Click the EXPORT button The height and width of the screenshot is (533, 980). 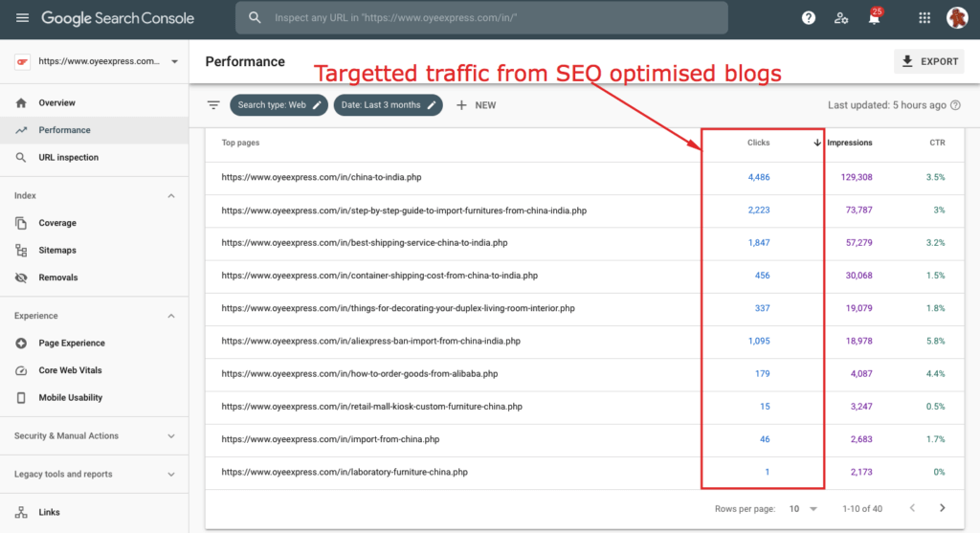coord(929,61)
